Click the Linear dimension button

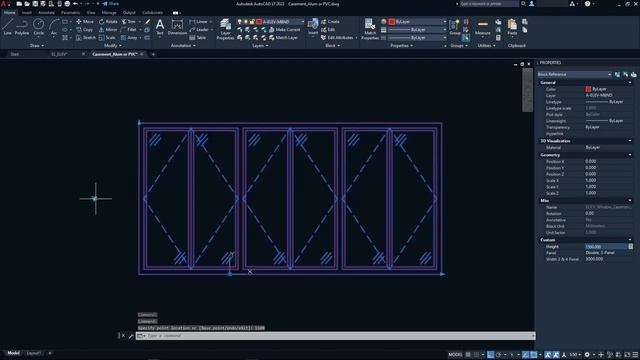(199, 22)
